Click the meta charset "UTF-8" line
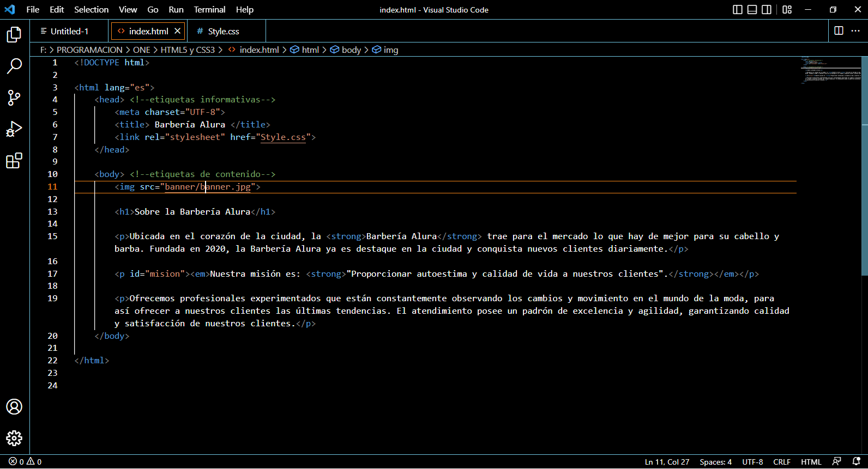 [x=170, y=112]
